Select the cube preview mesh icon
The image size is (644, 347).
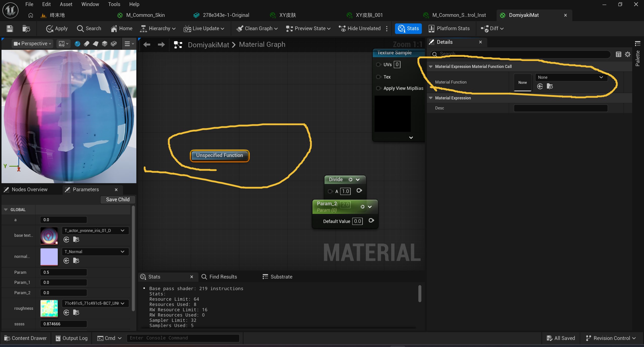[x=105, y=44]
